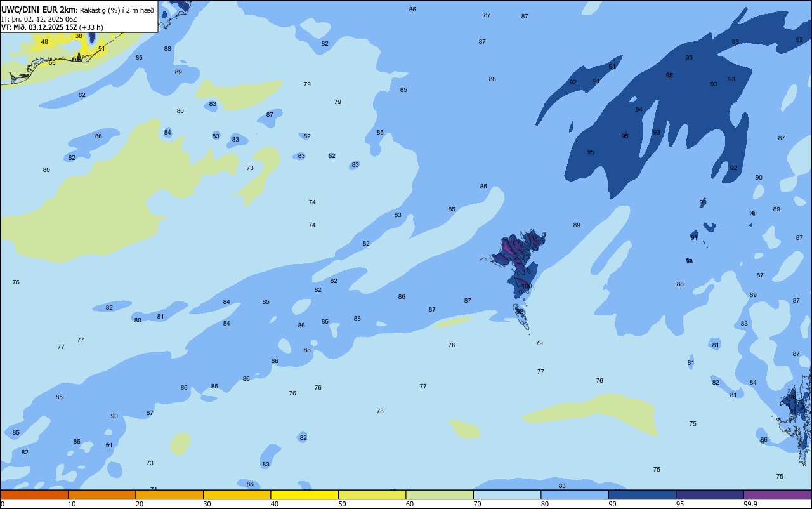This screenshot has height=509, width=812.
Task: Select the pale blue 70–80 legend band
Action: click(507, 494)
